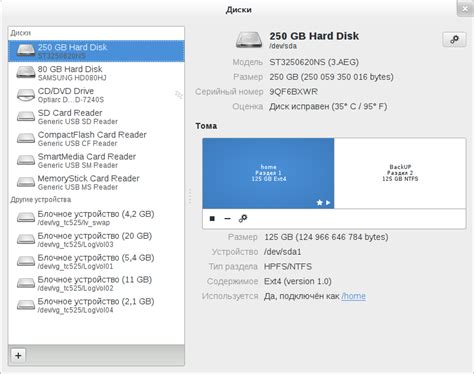Click the Тома section heading

(x=206, y=126)
